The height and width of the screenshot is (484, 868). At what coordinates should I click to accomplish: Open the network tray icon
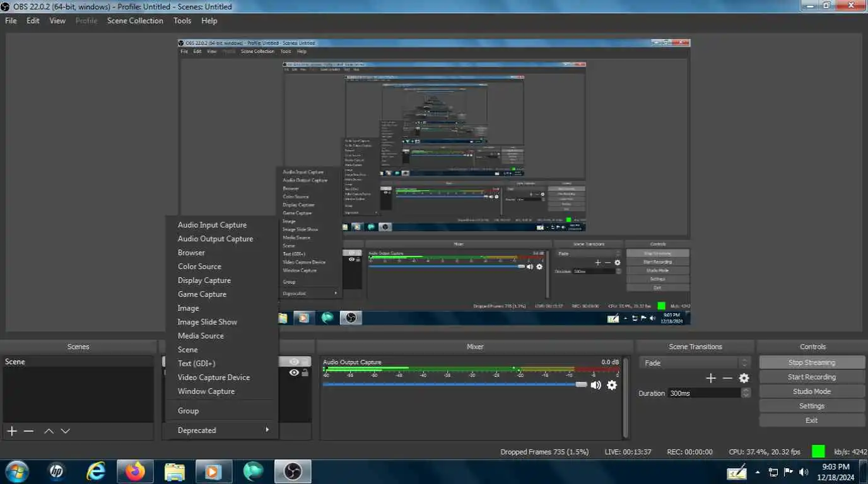tap(773, 472)
